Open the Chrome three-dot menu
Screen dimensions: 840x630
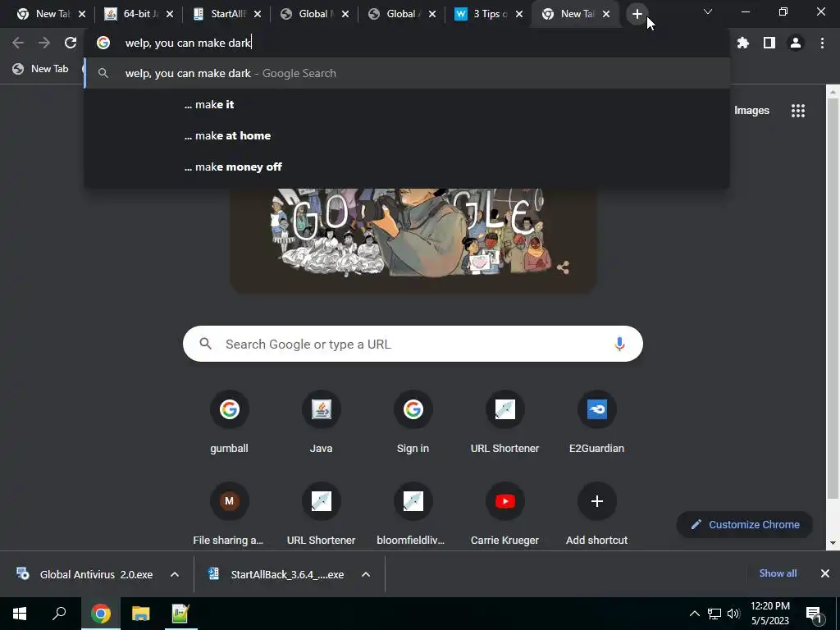coord(822,43)
